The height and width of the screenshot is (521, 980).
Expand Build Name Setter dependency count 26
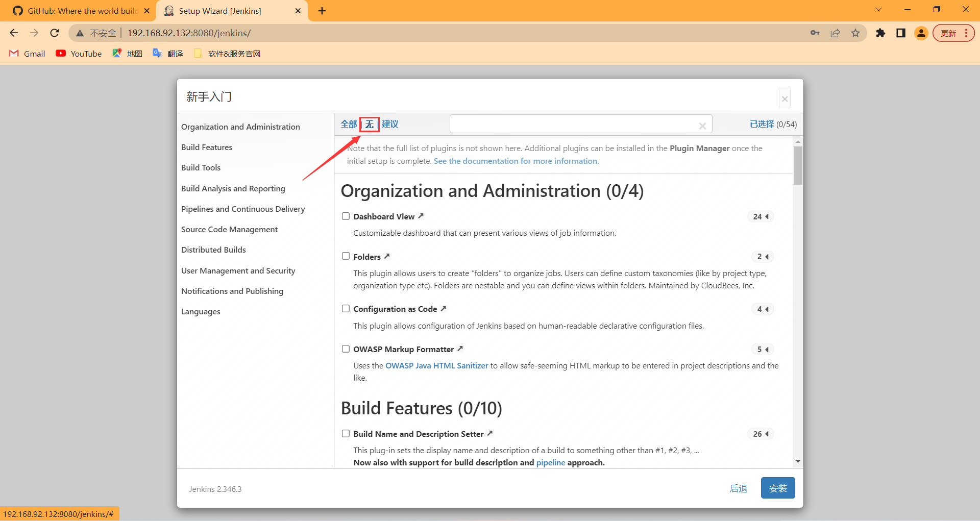tap(761, 434)
